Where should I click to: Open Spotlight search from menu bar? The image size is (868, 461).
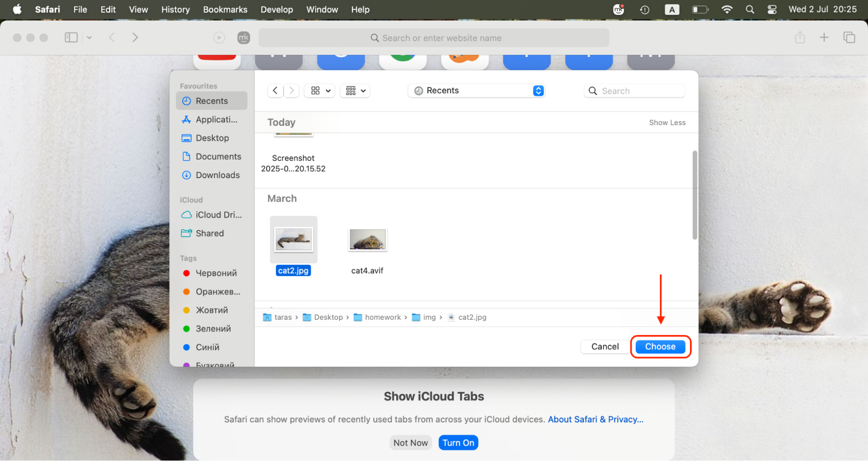click(749, 9)
